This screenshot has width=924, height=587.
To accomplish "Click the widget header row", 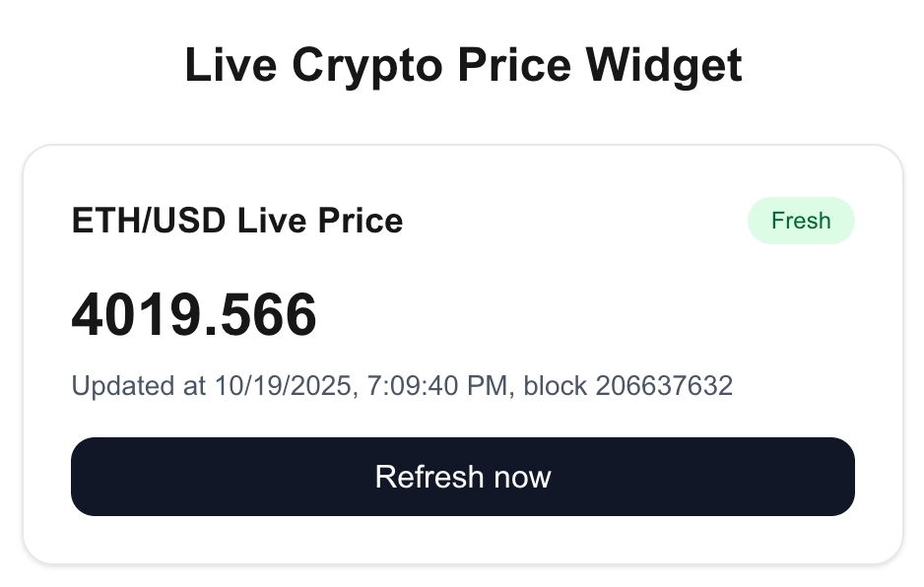I will [462, 221].
